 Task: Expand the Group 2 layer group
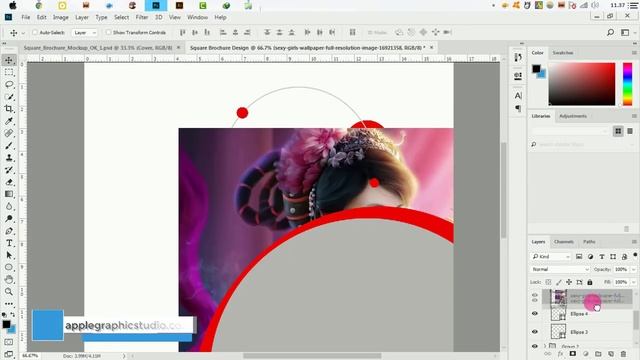(x=545, y=346)
